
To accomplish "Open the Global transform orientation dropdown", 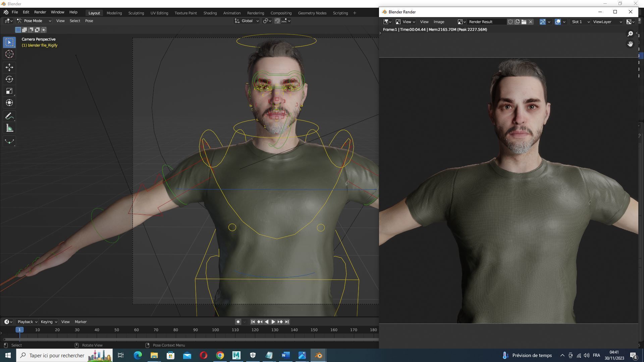I will point(247,21).
